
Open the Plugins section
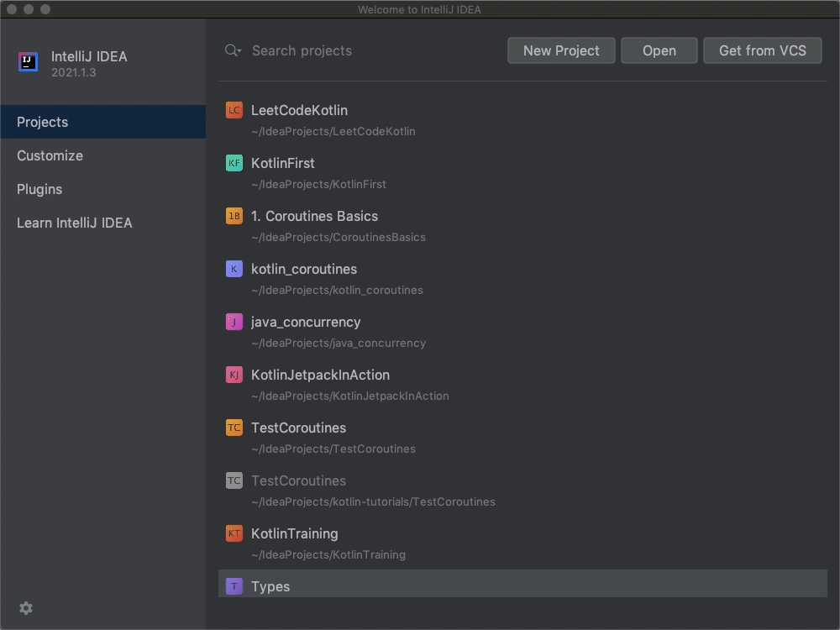(39, 189)
